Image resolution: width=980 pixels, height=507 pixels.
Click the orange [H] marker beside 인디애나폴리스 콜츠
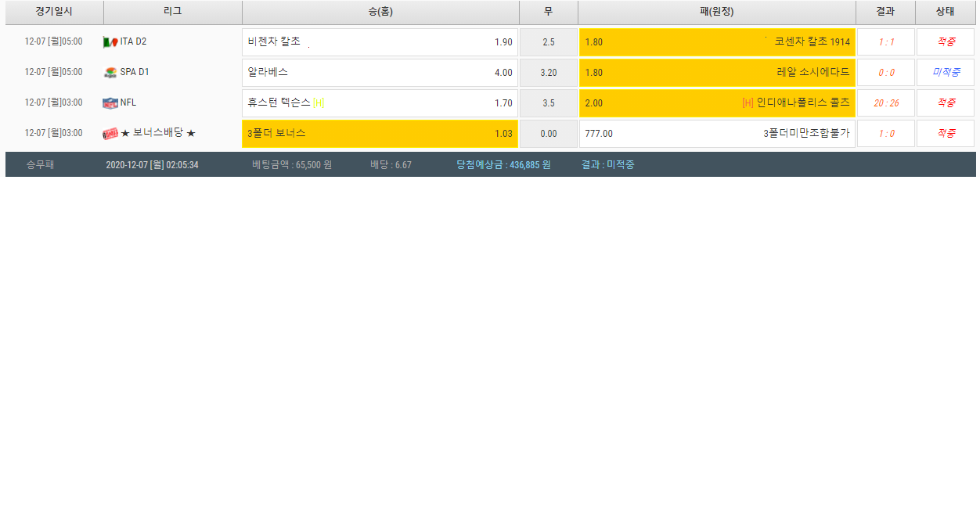click(x=748, y=103)
